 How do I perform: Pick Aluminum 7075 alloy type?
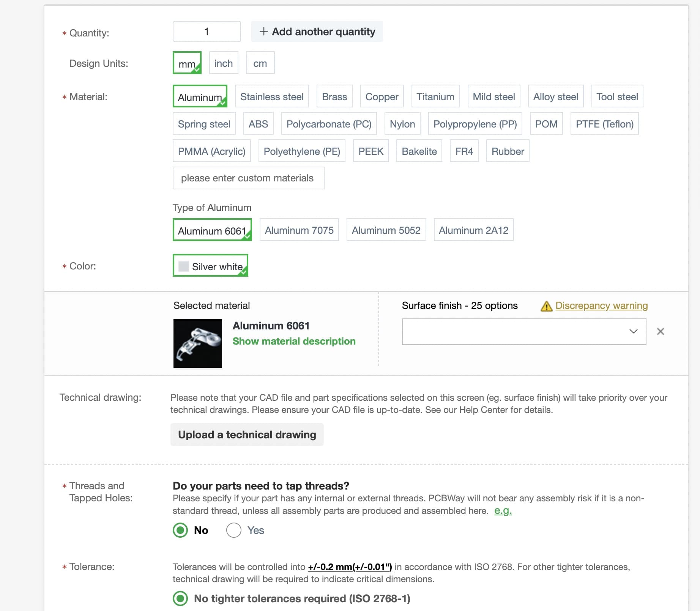pyautogui.click(x=299, y=230)
